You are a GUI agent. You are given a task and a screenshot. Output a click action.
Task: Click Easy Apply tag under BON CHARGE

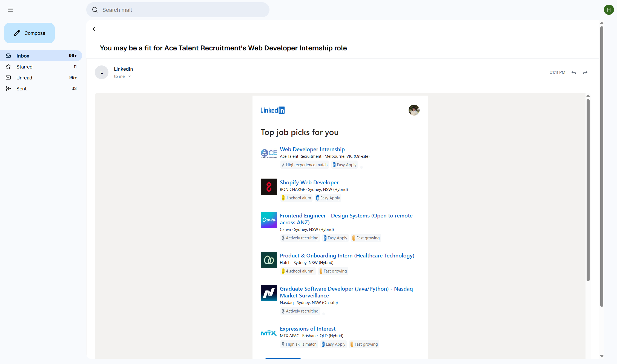[328, 198]
